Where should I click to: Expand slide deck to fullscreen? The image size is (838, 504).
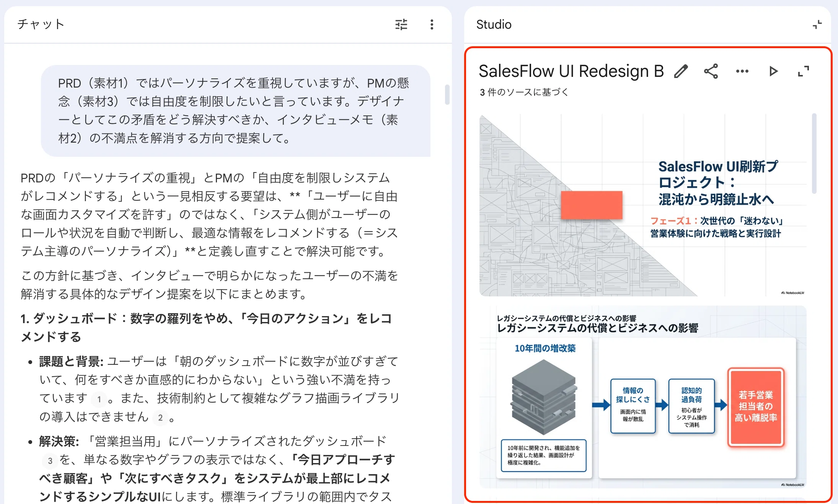tap(804, 71)
